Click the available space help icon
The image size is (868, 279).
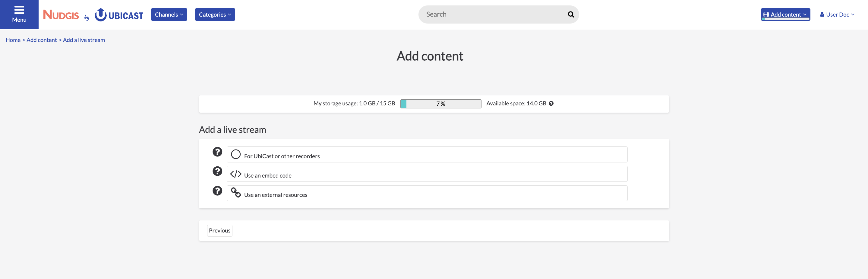pyautogui.click(x=551, y=104)
